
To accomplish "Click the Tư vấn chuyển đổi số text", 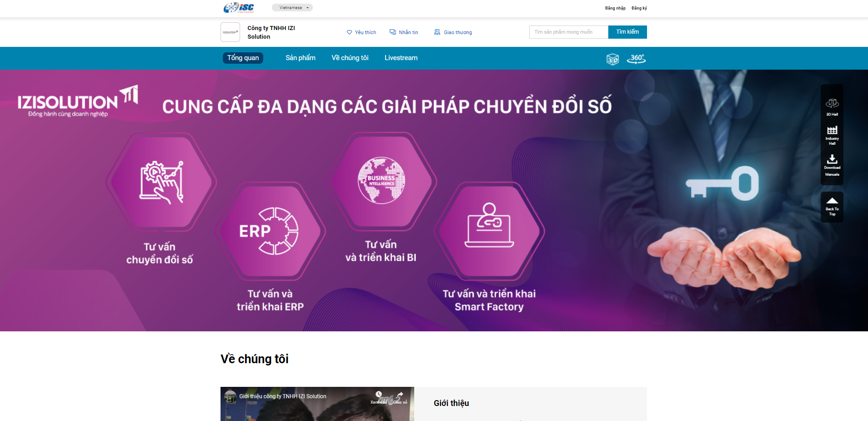I will click(160, 253).
